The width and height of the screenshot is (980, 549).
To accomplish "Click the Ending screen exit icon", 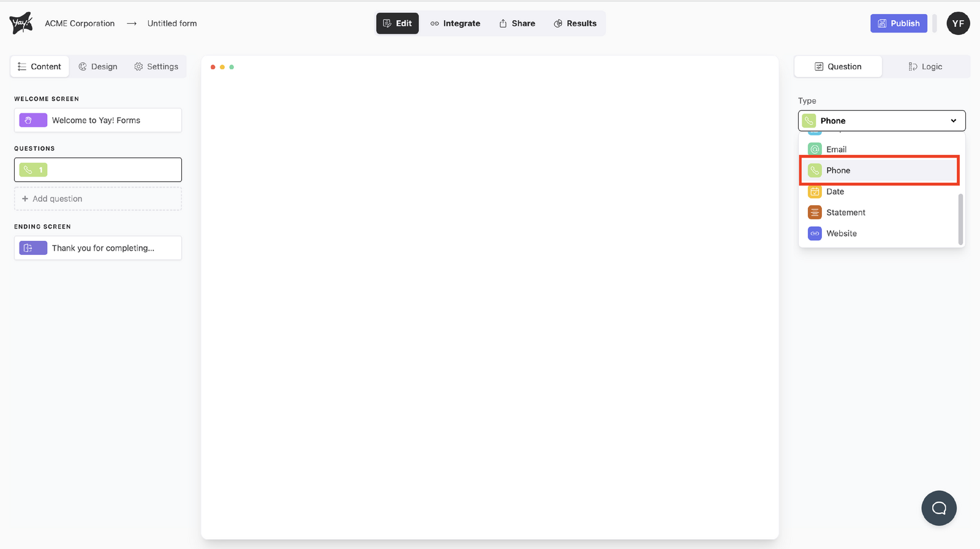I will (x=33, y=248).
